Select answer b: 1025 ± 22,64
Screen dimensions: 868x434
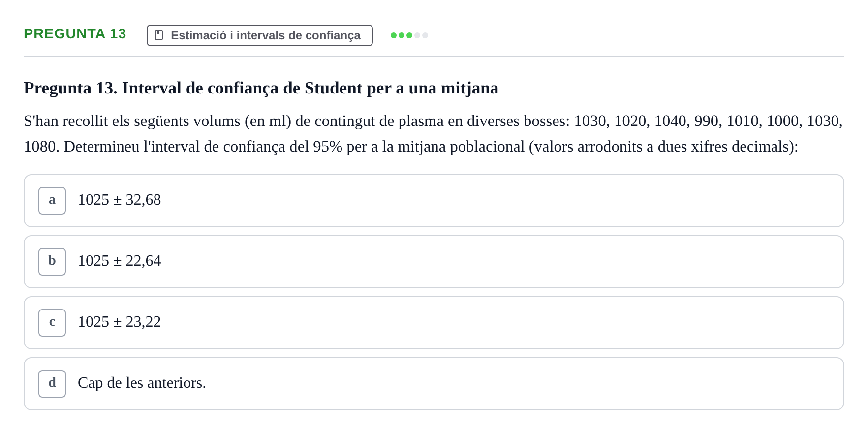pyautogui.click(x=434, y=262)
